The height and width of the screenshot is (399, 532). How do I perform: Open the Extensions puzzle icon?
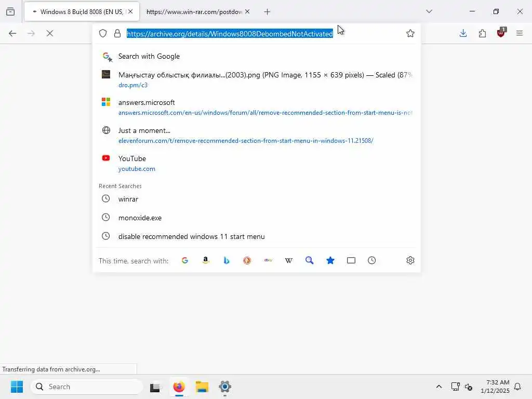(x=482, y=33)
